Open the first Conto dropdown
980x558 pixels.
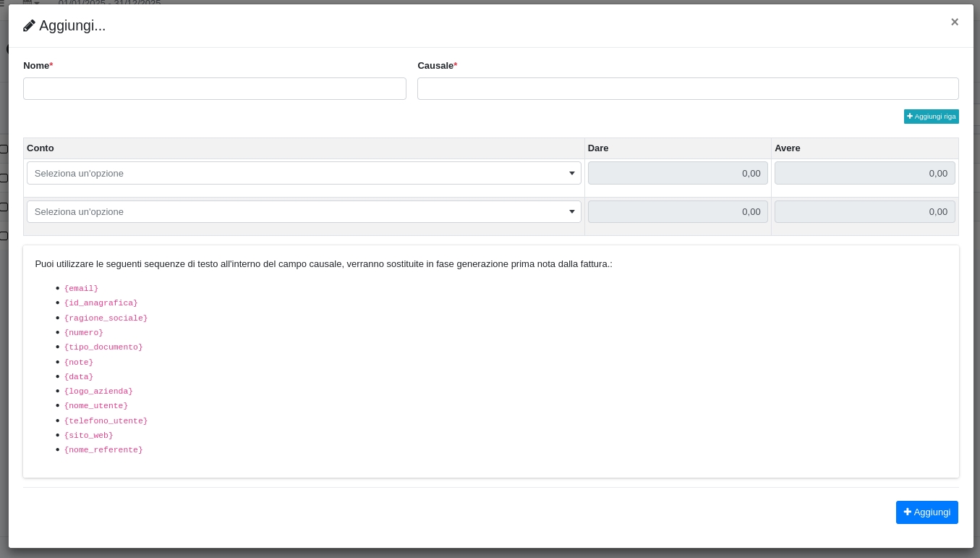303,174
